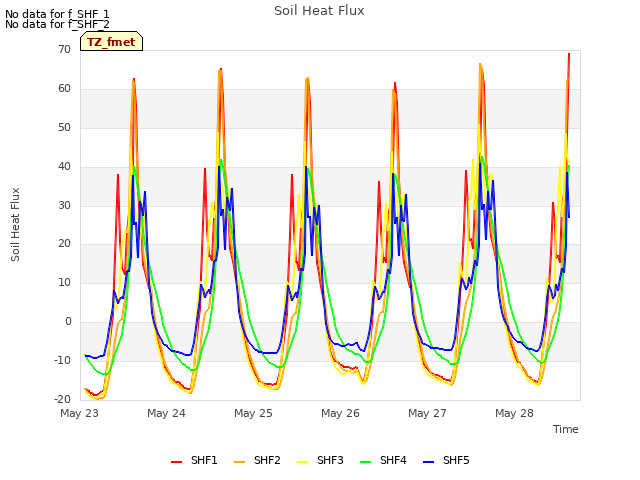Screen dimensions: 640x480
Task: Toggle SHF3 series in the legend
Action: click(320, 460)
